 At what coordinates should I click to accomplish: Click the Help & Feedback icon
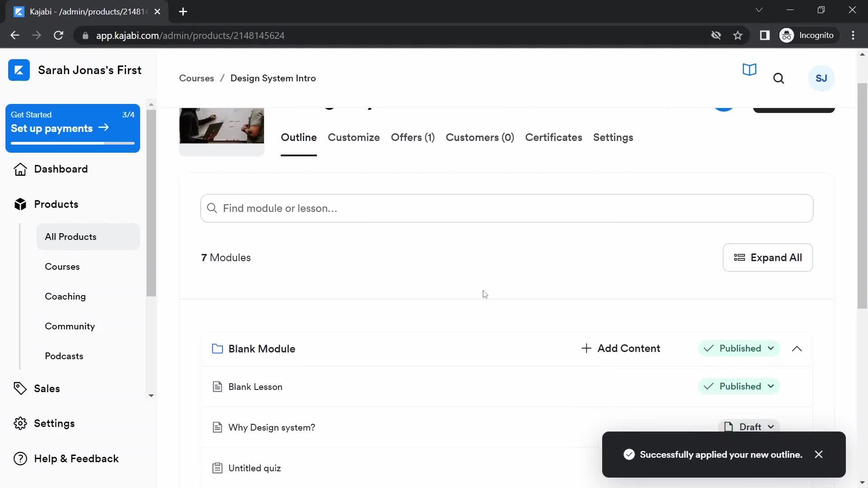click(20, 458)
